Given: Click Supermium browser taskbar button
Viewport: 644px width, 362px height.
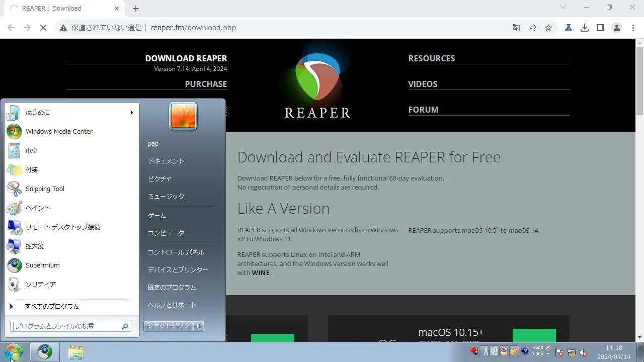Looking at the screenshot, I should pos(45,352).
